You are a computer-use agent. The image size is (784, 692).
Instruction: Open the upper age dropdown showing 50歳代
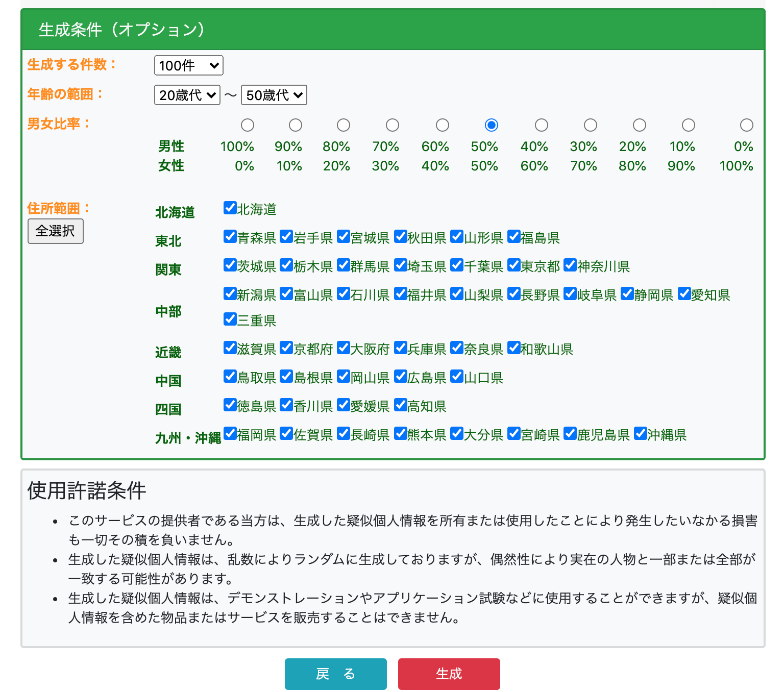click(274, 95)
